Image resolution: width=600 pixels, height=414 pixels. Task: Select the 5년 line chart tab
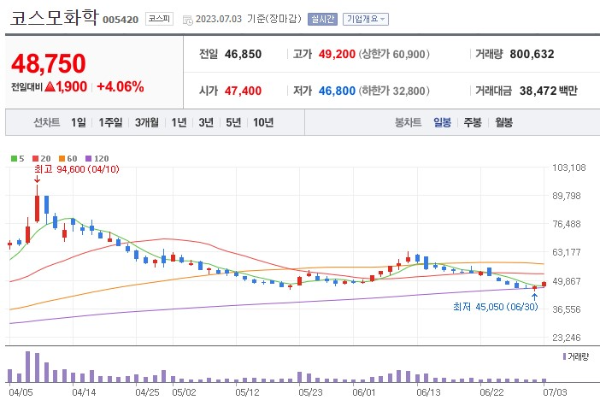[x=233, y=122]
